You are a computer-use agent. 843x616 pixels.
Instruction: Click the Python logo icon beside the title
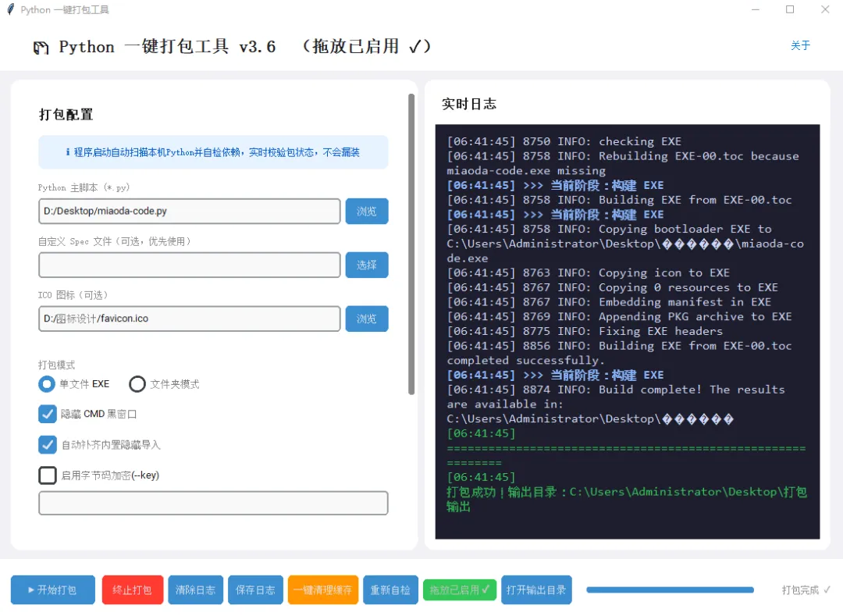click(41, 48)
